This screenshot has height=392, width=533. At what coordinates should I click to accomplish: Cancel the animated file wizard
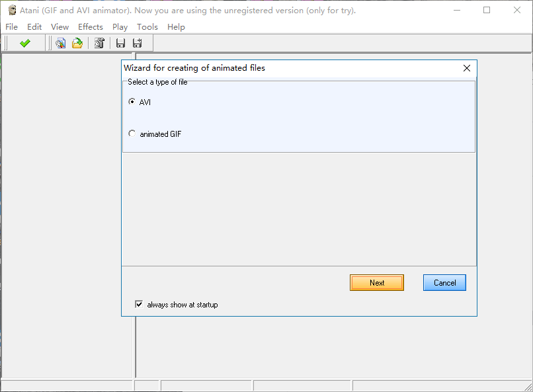(x=444, y=283)
